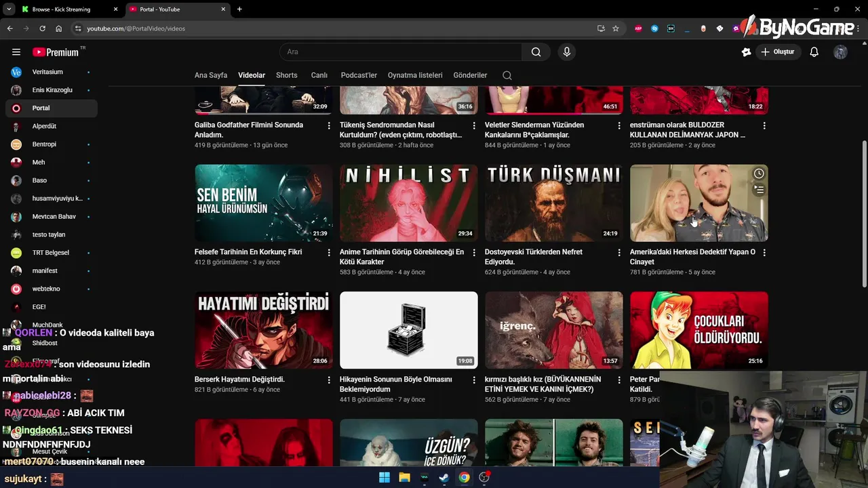Viewport: 868px width, 488px height.
Task: Switch to Shorts tab
Action: [x=287, y=75]
